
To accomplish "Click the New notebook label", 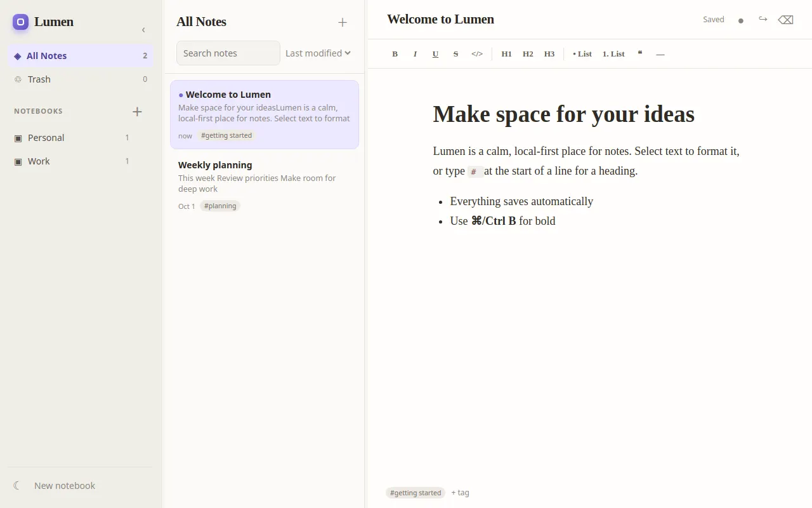I will (x=65, y=486).
